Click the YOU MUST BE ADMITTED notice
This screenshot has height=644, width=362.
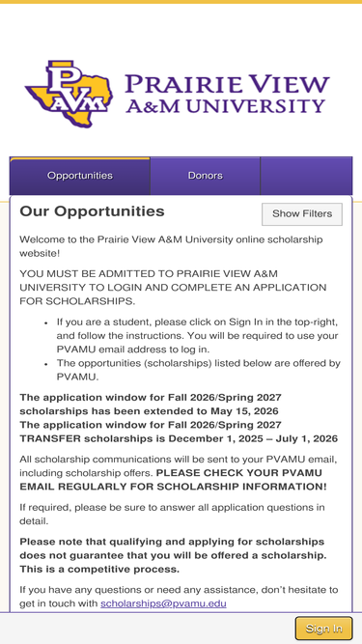[x=173, y=288]
